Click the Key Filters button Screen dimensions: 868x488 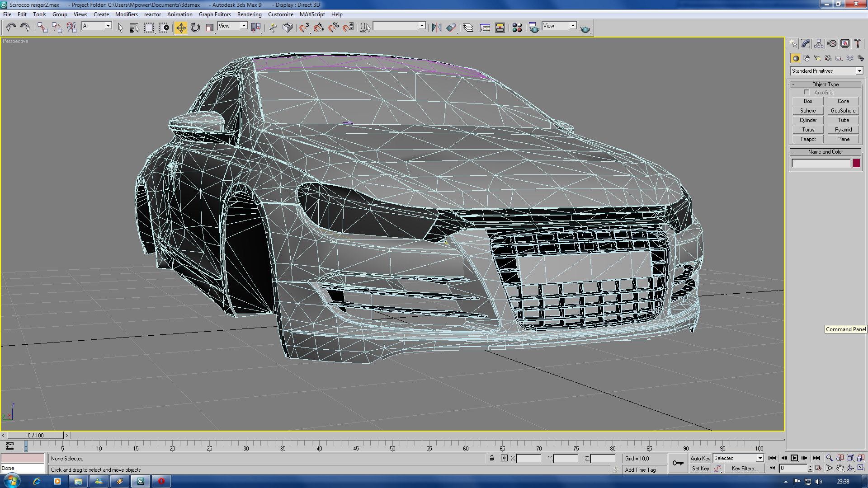pyautogui.click(x=744, y=469)
